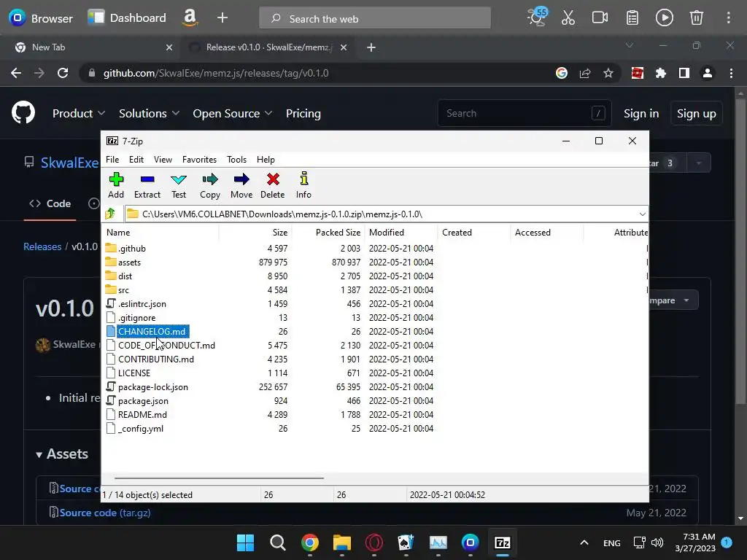
Task: Click the GitHub search box
Action: tap(524, 113)
